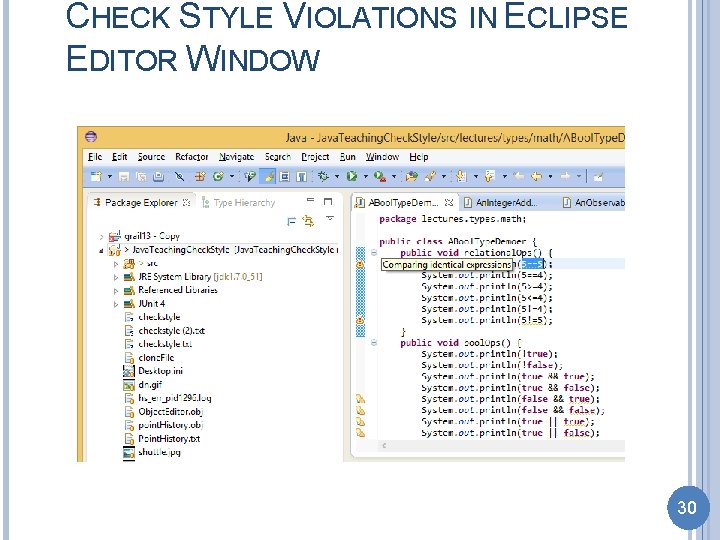The width and height of the screenshot is (720, 540).
Task: Click the Previous Annotation arrow icon
Action: 490,176
